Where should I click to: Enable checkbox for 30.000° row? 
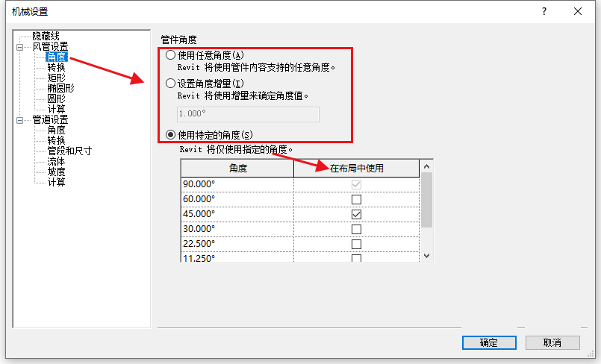point(356,229)
